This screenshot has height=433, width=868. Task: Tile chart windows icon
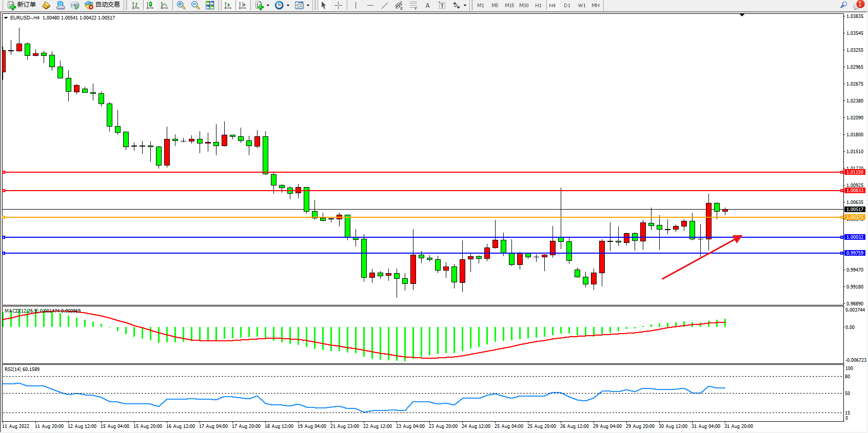tap(210, 5)
